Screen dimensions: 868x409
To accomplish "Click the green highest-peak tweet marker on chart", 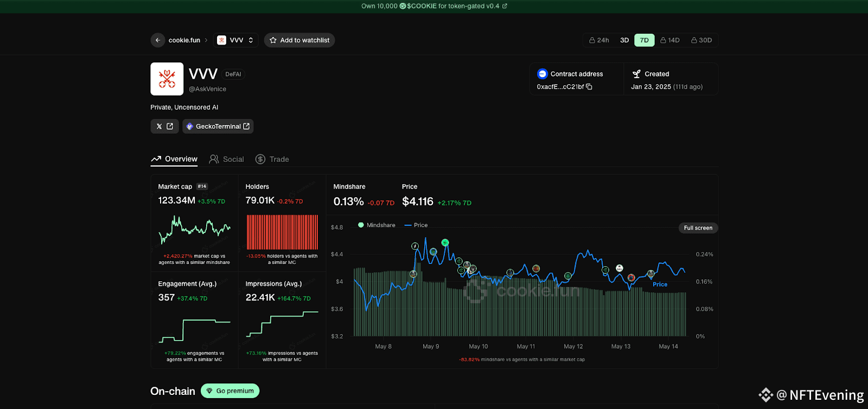I will (445, 243).
